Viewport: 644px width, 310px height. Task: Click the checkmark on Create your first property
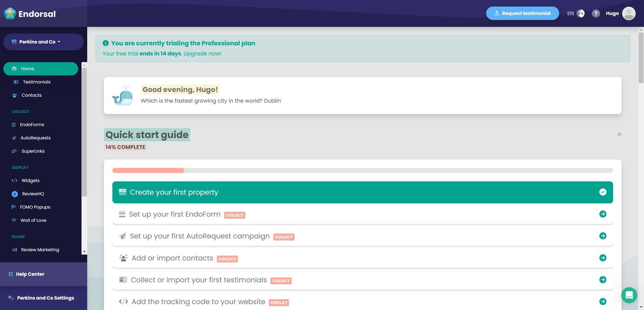point(603,192)
